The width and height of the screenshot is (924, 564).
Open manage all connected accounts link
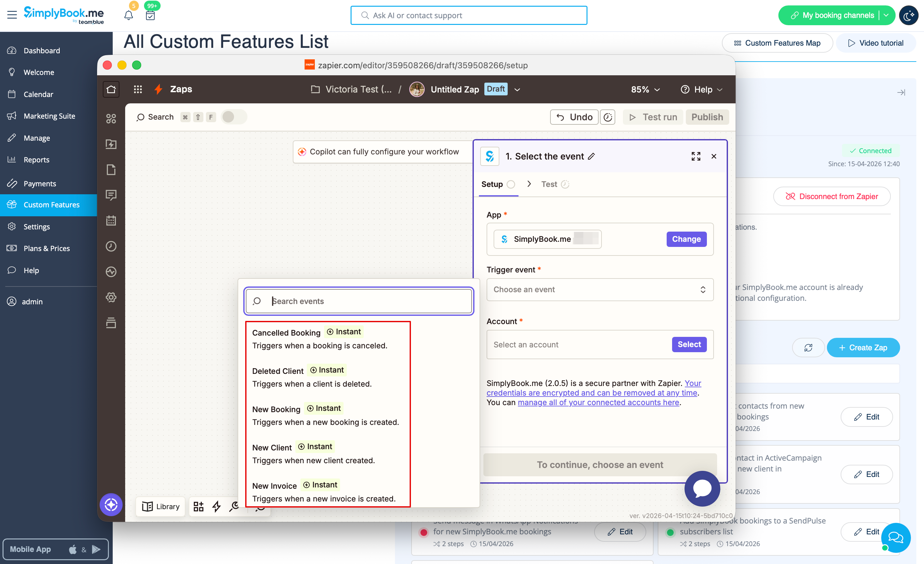click(x=598, y=402)
